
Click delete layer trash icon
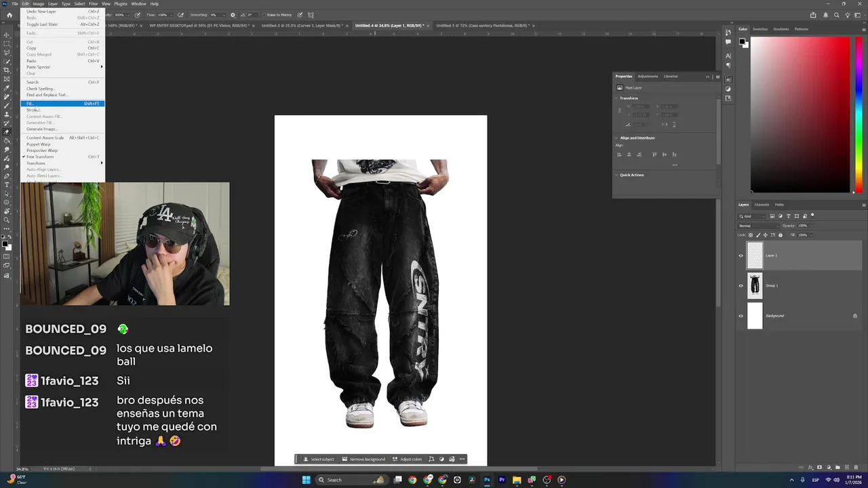pos(856,467)
